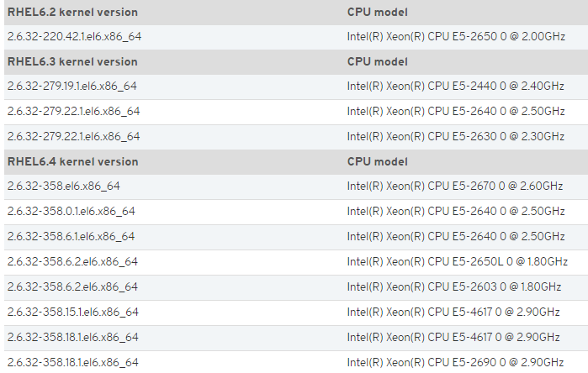Select kernel 2.6.32-358.el6.x86_64 cell
588x373 pixels.
(x=63, y=186)
